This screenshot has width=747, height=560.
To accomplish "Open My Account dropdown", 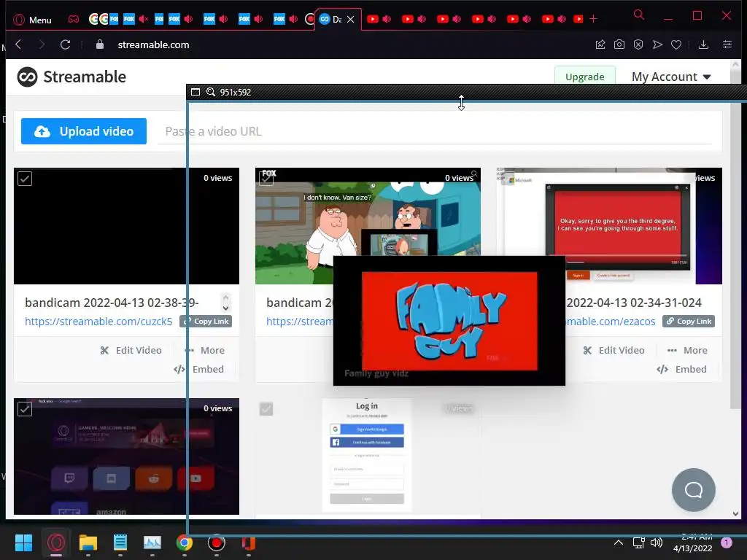I will (671, 77).
